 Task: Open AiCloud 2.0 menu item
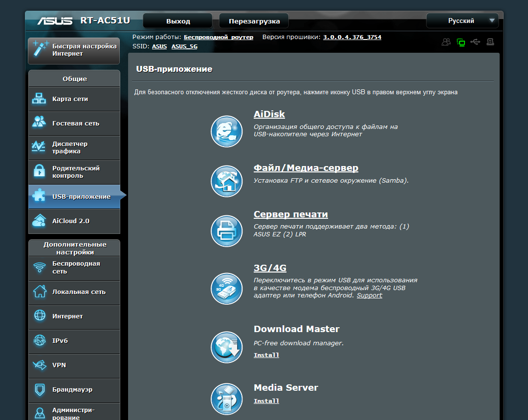[74, 221]
